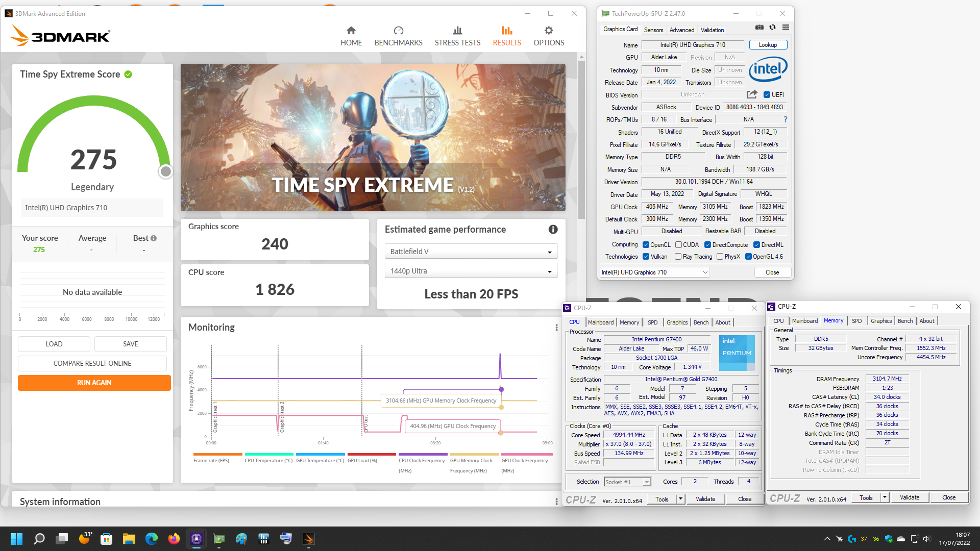Toggle the OpenCL checkbox

646,245
